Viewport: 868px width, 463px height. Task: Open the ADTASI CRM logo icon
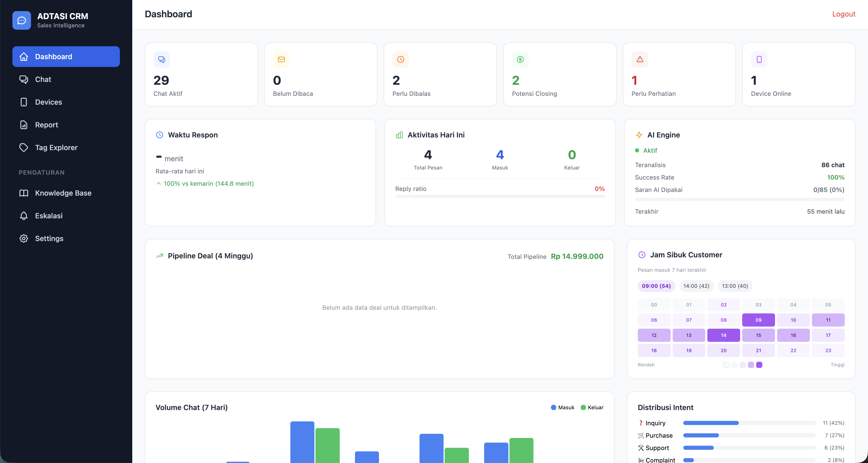(x=21, y=20)
